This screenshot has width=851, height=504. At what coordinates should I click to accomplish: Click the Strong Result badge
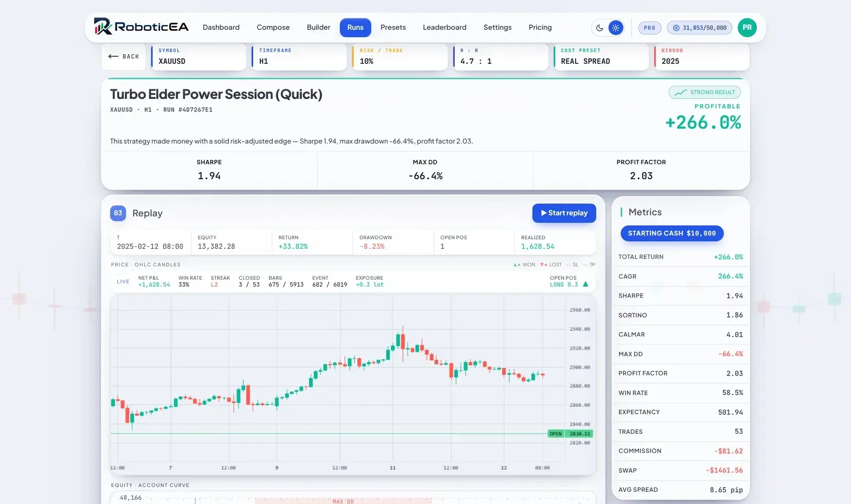[704, 92]
